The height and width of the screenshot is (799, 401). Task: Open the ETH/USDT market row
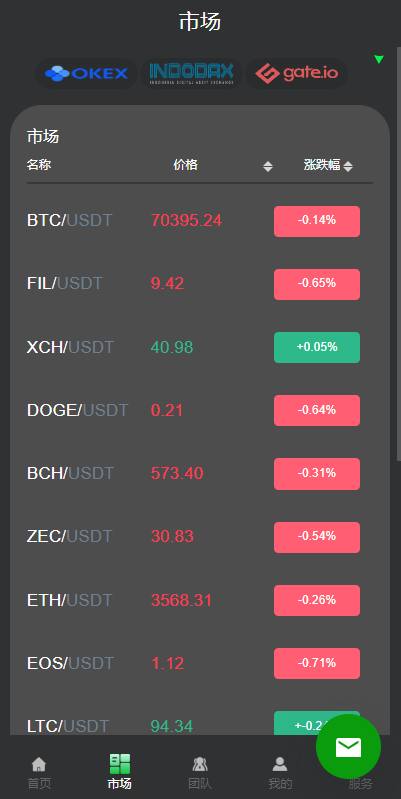200,600
